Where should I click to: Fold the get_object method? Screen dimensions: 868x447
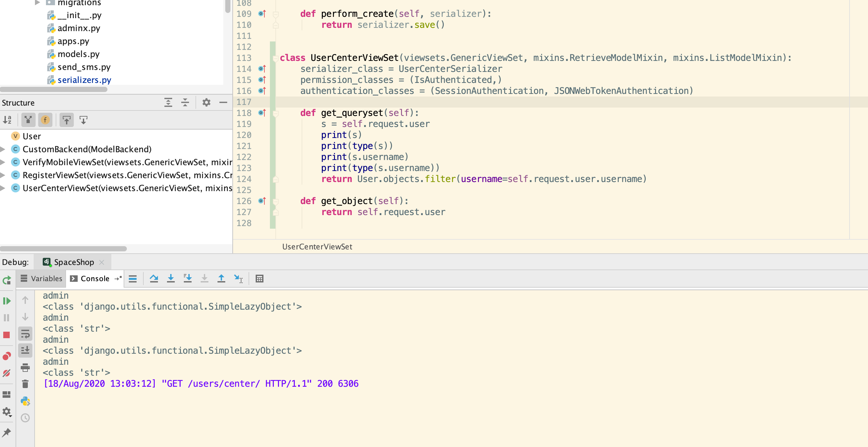(x=276, y=201)
